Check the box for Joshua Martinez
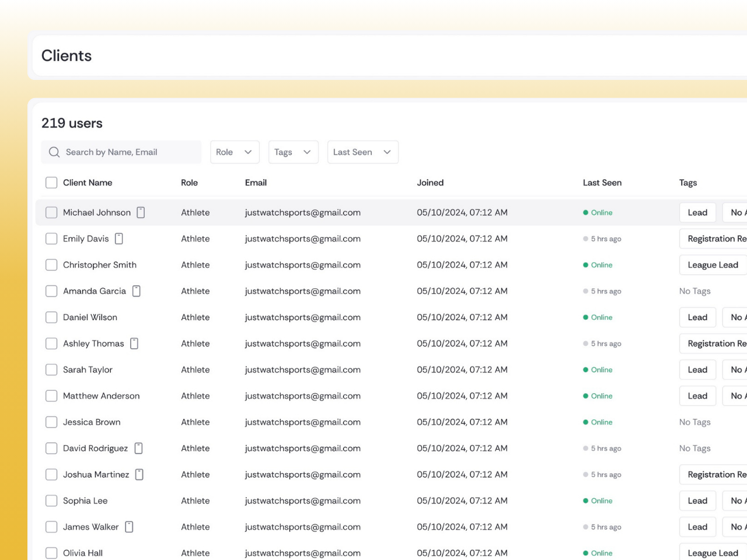Screen dimensions: 747x560 (51, 474)
